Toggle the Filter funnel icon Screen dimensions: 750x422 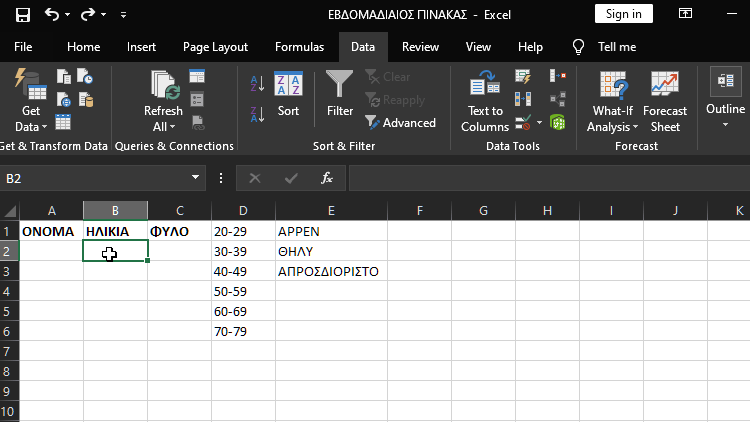pos(340,96)
